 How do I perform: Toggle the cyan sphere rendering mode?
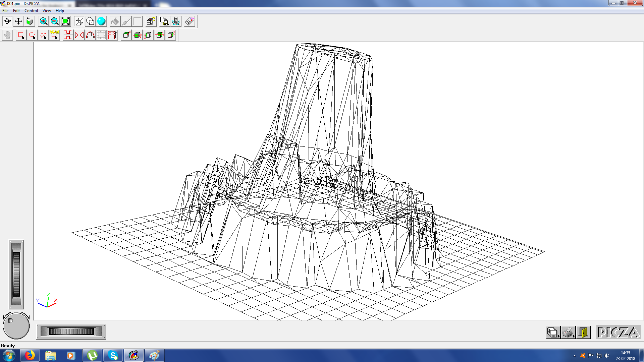(101, 21)
